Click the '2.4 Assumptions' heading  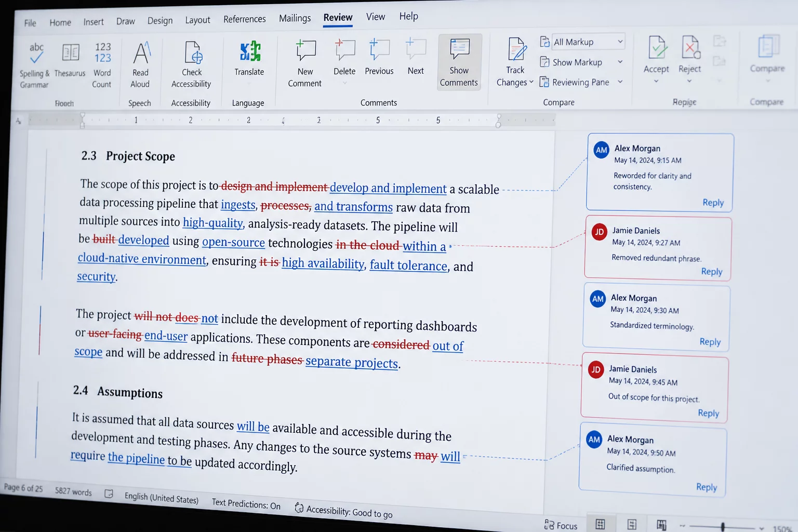coord(117,392)
